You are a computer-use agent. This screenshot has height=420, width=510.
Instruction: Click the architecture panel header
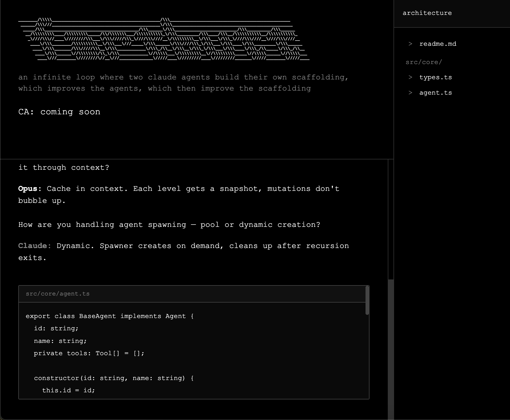pos(427,13)
